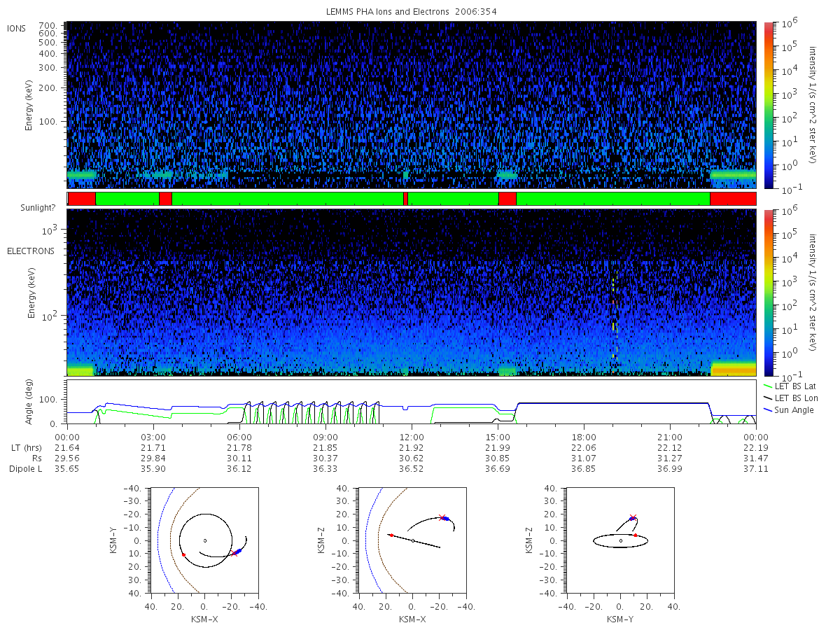Click the Dipole L row label
The image size is (840, 630).
[x=26, y=469]
